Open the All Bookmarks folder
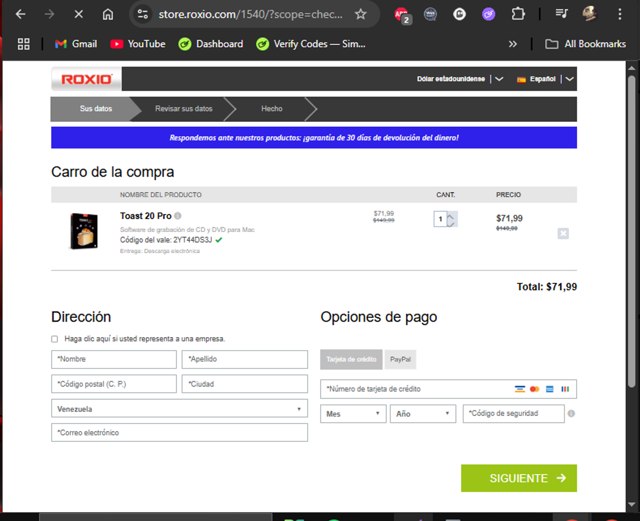640x521 pixels. tap(585, 44)
